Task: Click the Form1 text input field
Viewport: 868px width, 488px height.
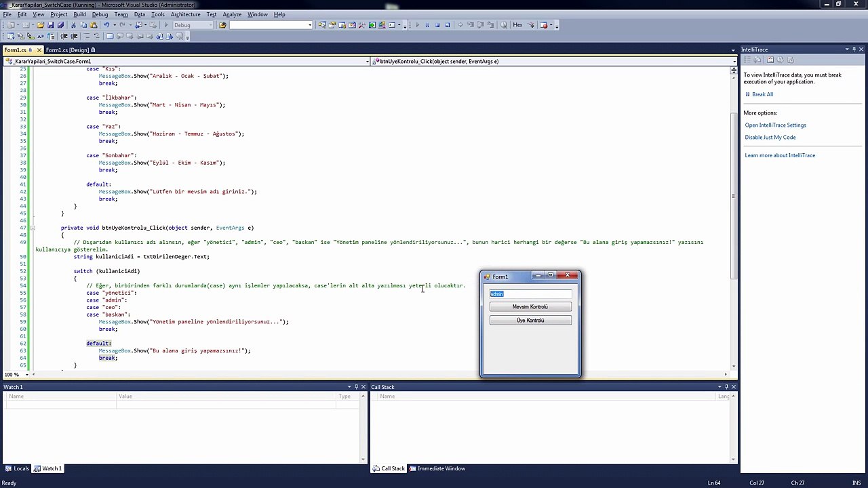Action: (530, 293)
